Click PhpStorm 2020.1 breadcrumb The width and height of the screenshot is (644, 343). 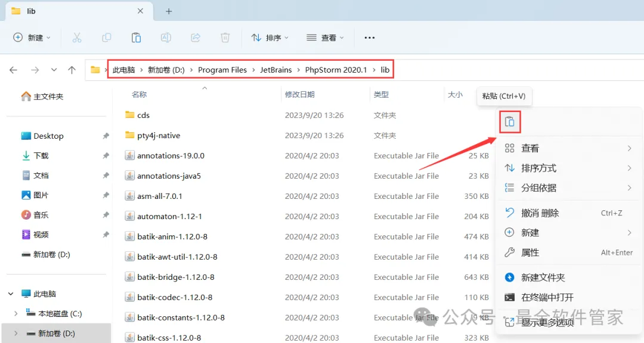coord(336,70)
